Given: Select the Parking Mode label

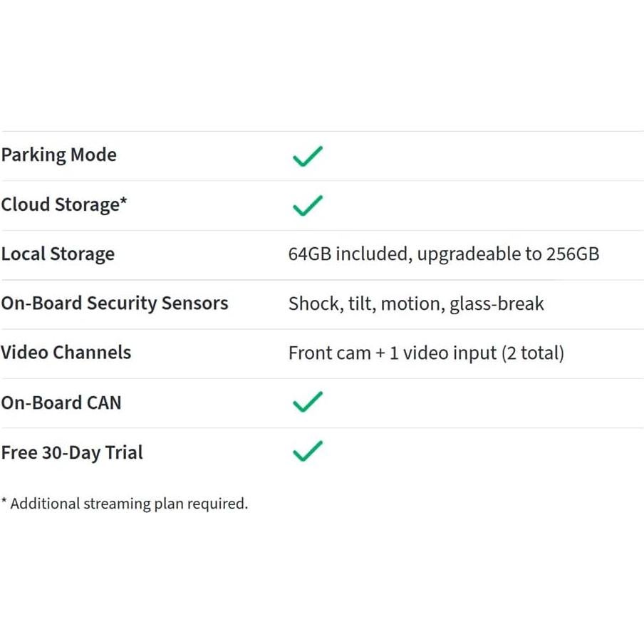Looking at the screenshot, I should [x=58, y=155].
